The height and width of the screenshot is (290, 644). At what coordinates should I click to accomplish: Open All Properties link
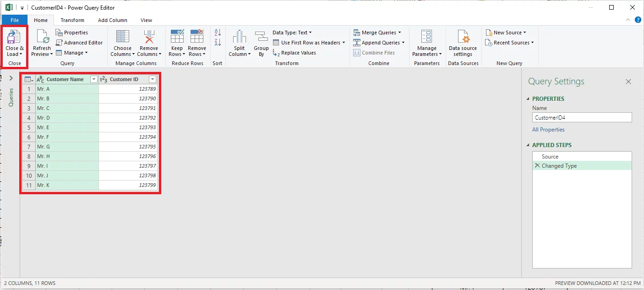(548, 130)
